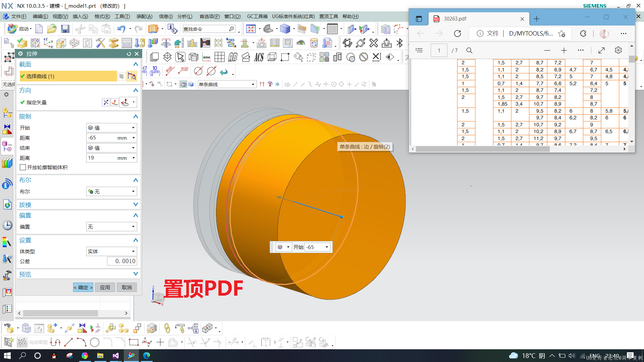
Task: Select the Arc tool in sketch toolbar
Action: tap(82, 342)
